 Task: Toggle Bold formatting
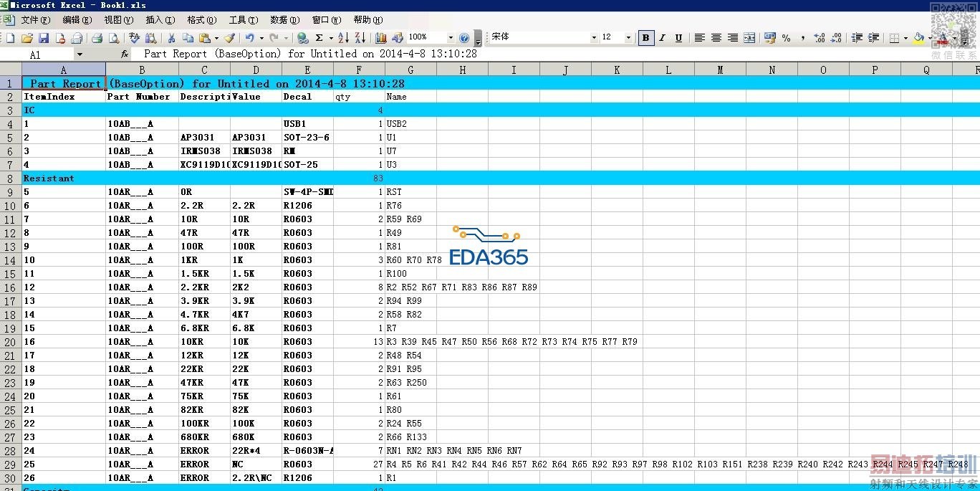646,37
